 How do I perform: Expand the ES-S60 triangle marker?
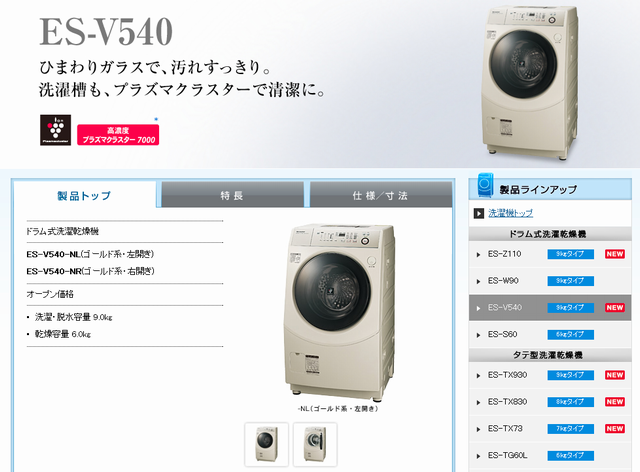click(x=478, y=335)
